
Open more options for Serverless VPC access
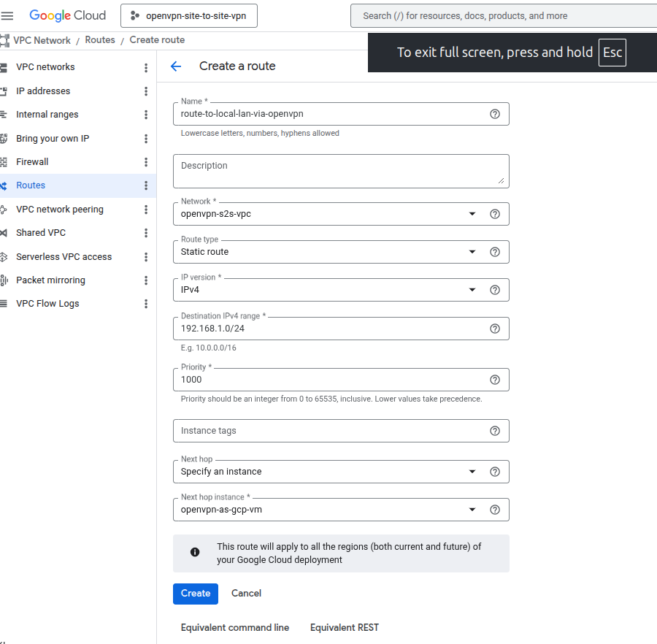tap(146, 256)
